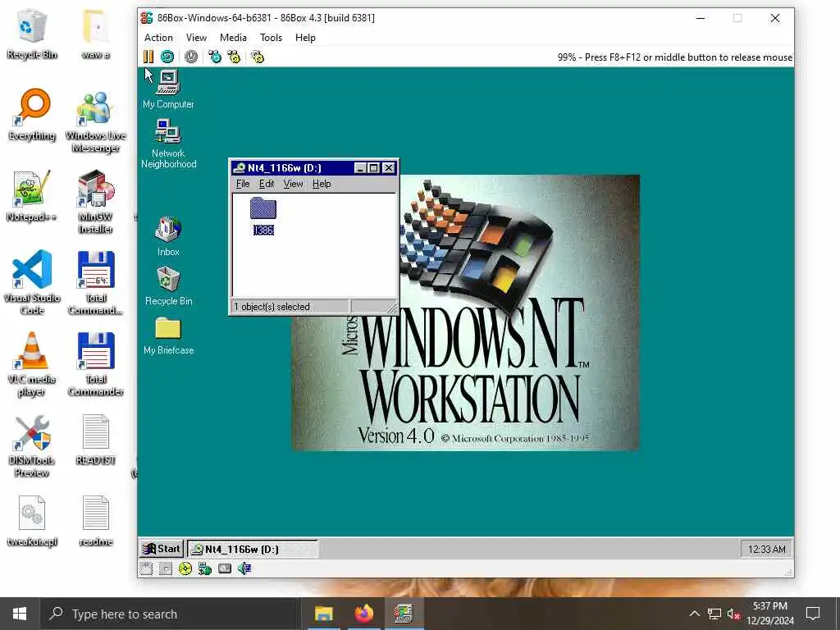Click the '1 object(s) selected' status bar text
This screenshot has width=840, height=630.
272,307
